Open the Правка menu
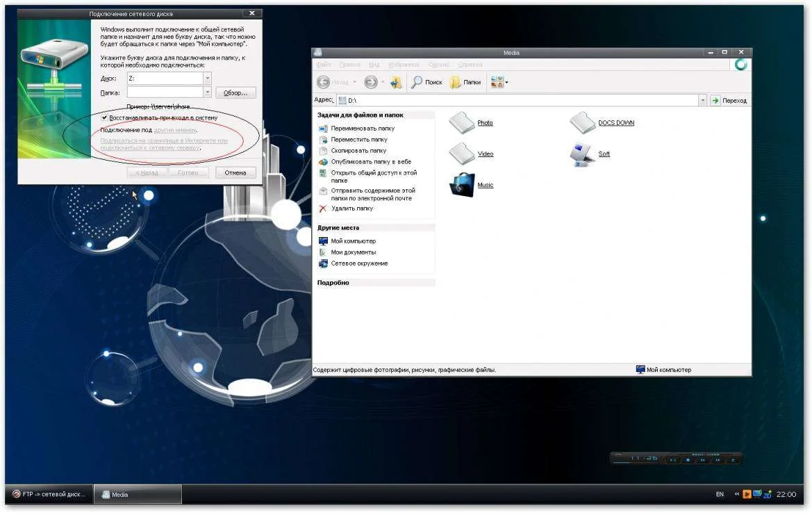 [349, 65]
